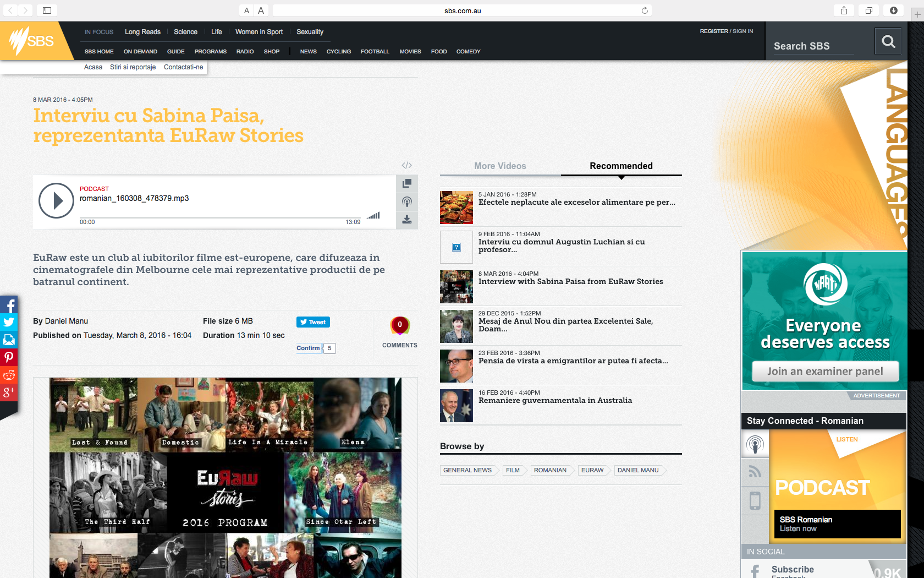Share article on Reddit sidebar icon
This screenshot has height=578, width=924.
[9, 375]
